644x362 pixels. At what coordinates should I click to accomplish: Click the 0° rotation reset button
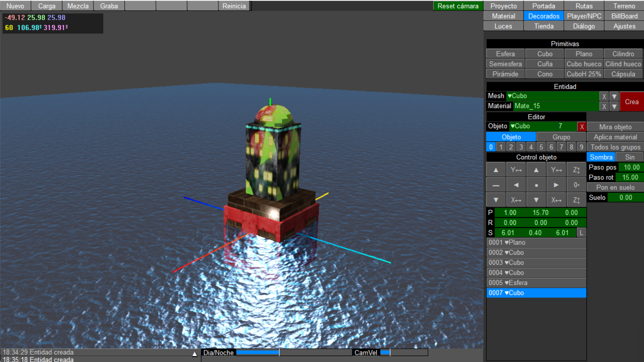tap(576, 185)
